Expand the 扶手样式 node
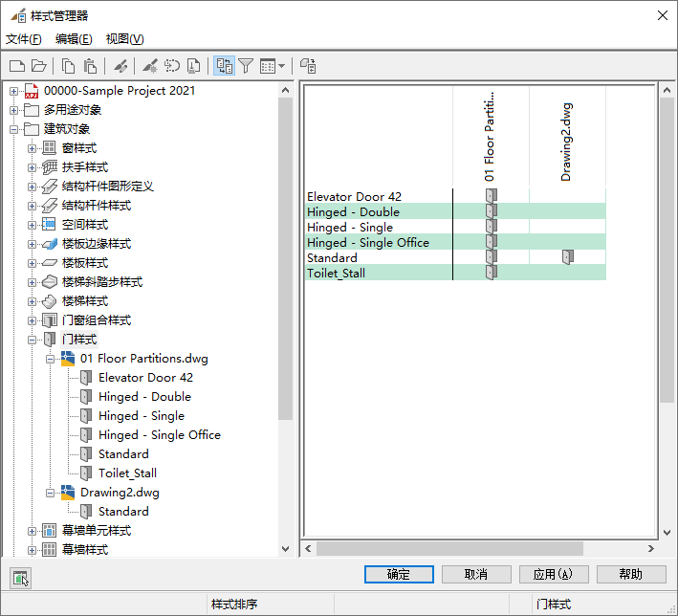The height and width of the screenshot is (616, 678). coord(32,167)
